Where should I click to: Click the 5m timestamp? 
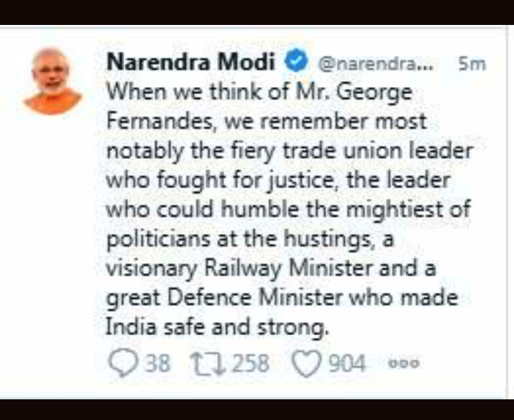pyautogui.click(x=472, y=63)
